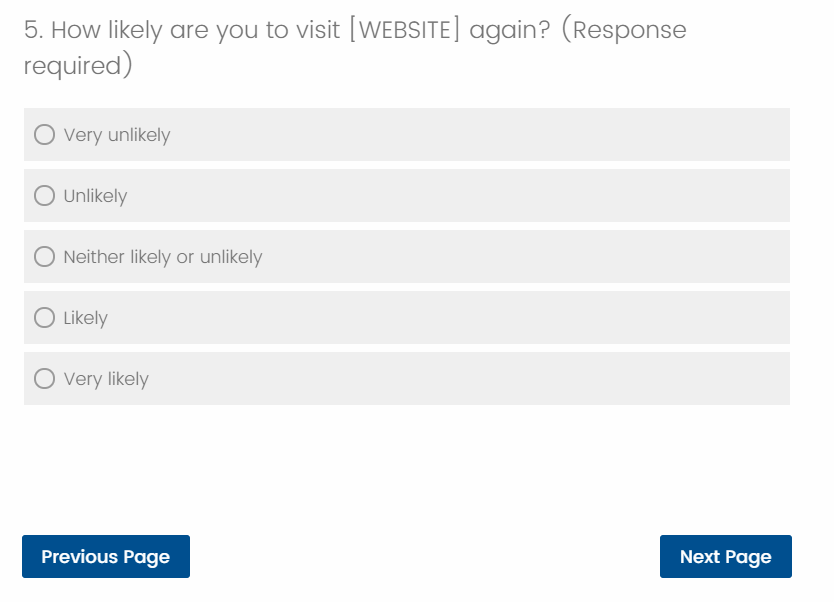Click the "Neither likely or unlikely" label text
This screenshot has height=602, width=834.
click(163, 257)
